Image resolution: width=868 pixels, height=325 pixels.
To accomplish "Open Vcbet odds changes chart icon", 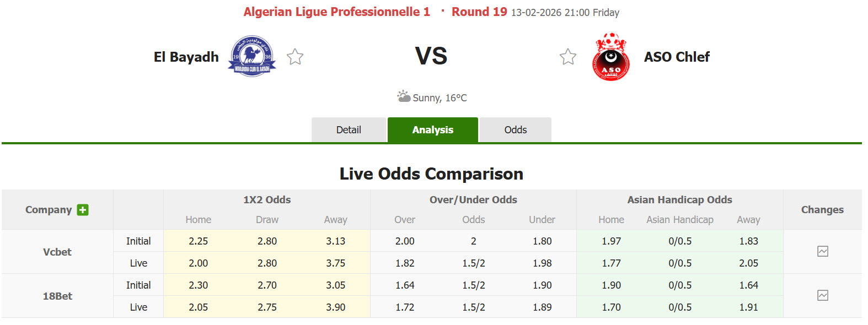I will [822, 251].
